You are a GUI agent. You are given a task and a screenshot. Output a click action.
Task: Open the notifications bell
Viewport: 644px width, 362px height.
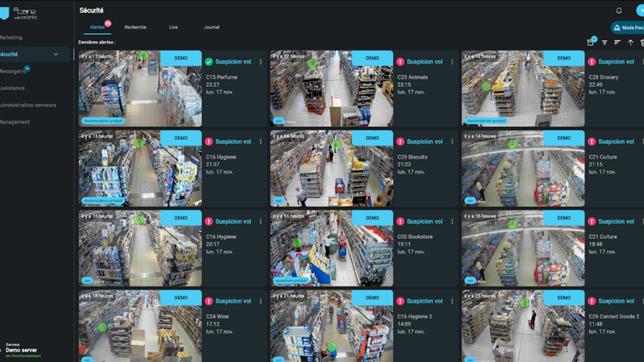(x=619, y=10)
